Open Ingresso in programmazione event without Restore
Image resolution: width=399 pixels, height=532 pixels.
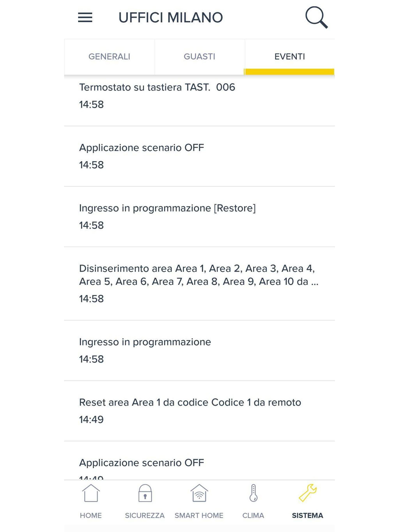199,351
